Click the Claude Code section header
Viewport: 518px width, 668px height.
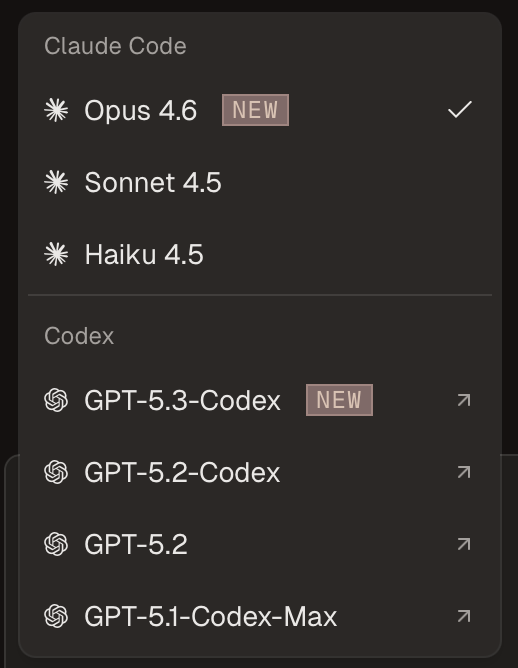[x=115, y=46]
